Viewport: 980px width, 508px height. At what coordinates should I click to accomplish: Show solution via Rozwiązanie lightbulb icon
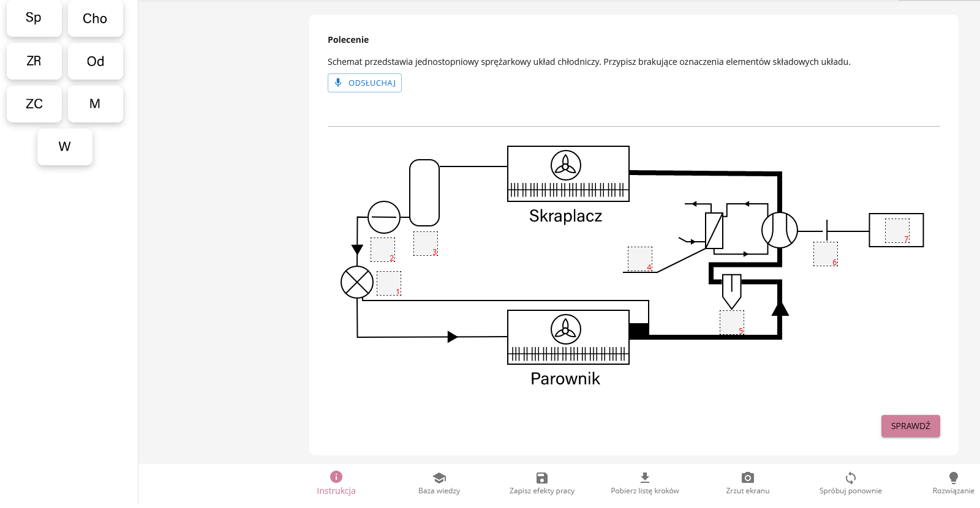pos(953,477)
